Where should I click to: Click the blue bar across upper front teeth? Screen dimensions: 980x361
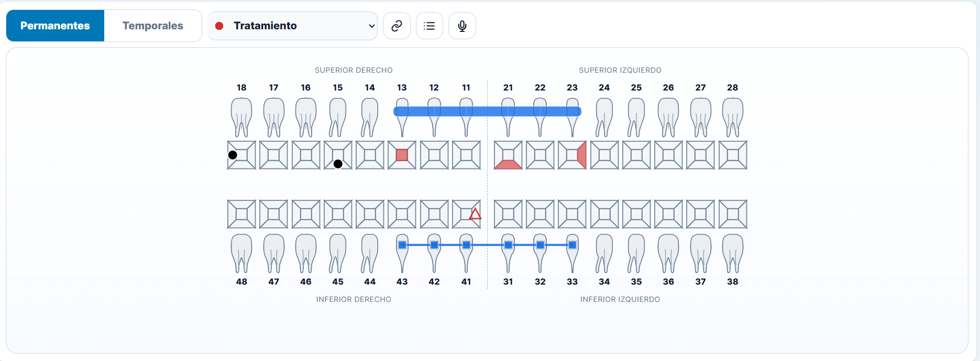[x=487, y=111]
